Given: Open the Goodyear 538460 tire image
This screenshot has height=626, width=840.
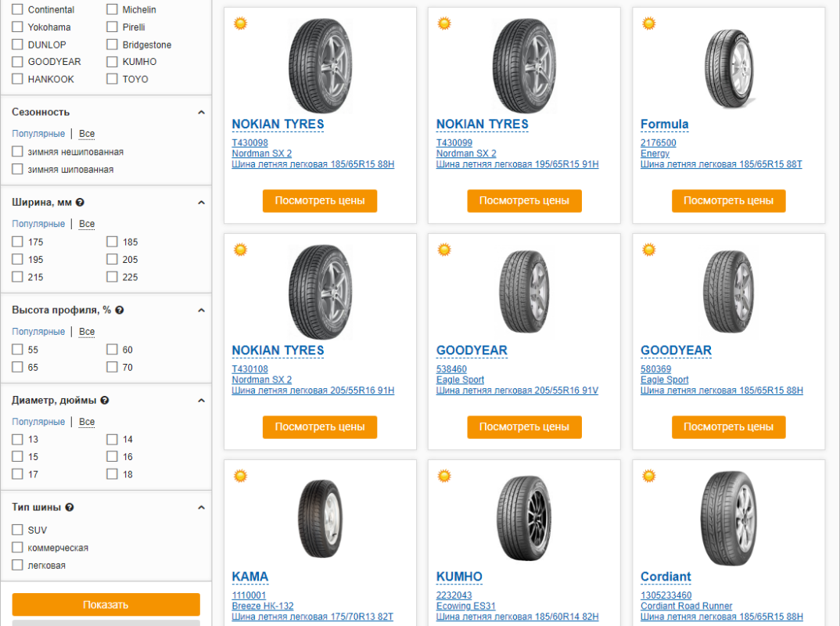Looking at the screenshot, I should click(525, 292).
